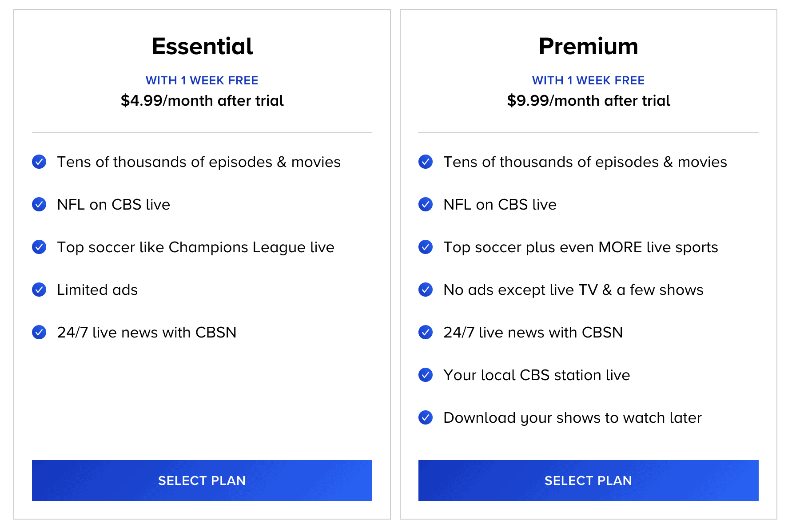Click Premium plan's Select Plan button
Screen dimensions: 788x532
[x=588, y=480]
